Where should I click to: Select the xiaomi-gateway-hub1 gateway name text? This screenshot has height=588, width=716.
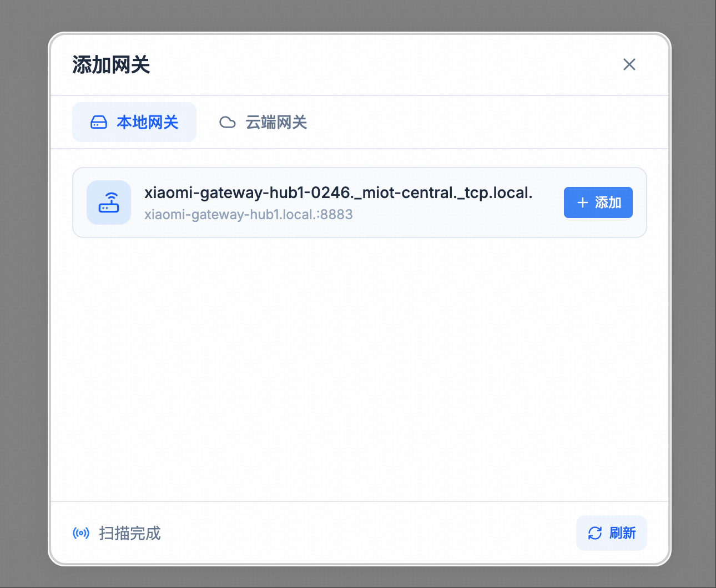[338, 192]
